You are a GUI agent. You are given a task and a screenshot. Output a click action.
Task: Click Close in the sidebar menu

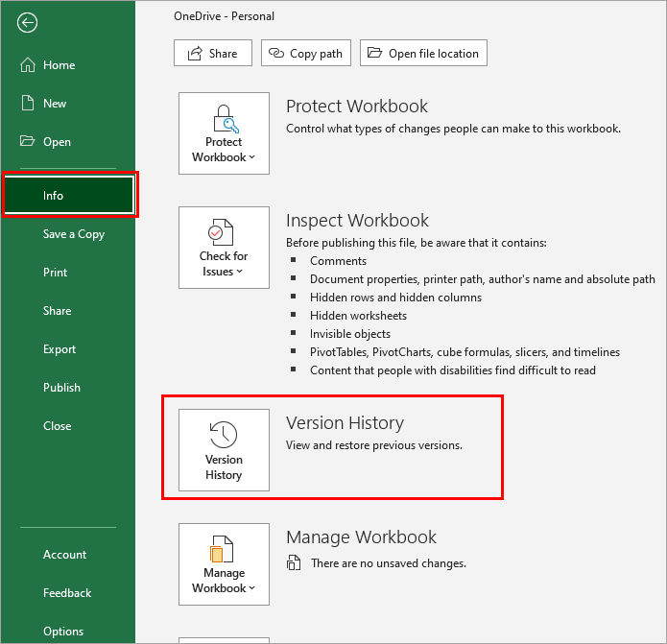[x=57, y=426]
